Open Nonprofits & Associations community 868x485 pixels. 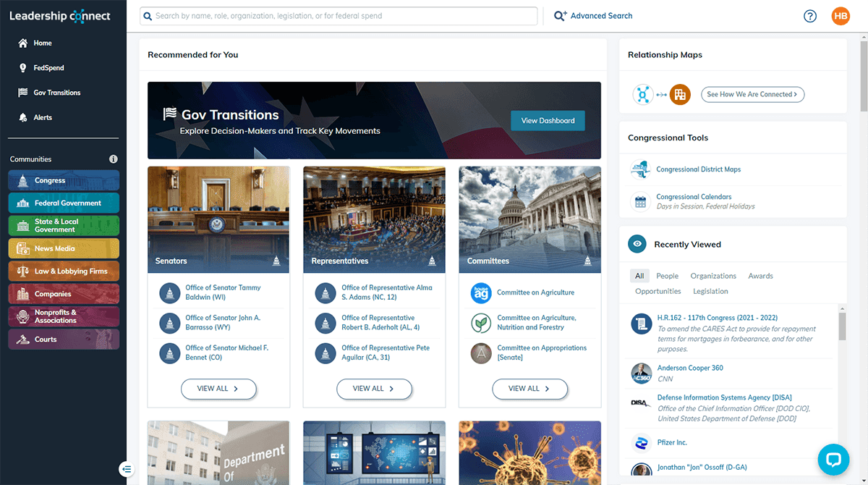pyautogui.click(x=64, y=316)
